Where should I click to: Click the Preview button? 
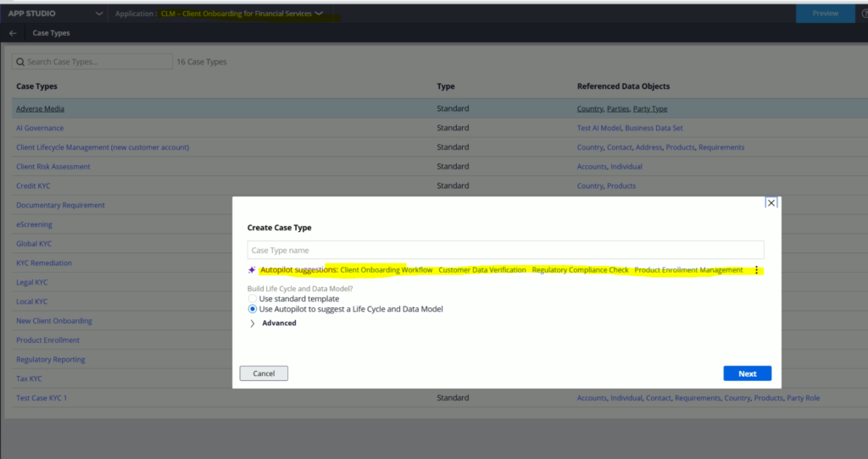[x=825, y=14]
